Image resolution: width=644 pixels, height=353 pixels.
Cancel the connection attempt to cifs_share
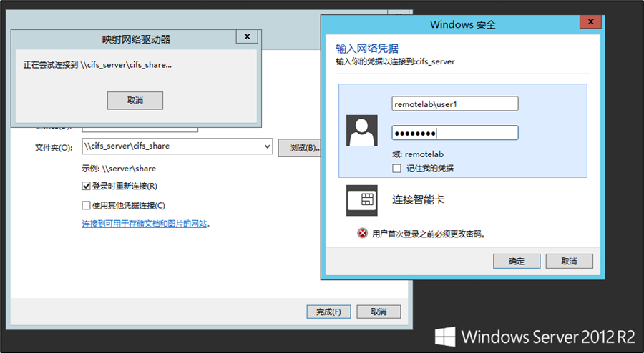(x=135, y=101)
